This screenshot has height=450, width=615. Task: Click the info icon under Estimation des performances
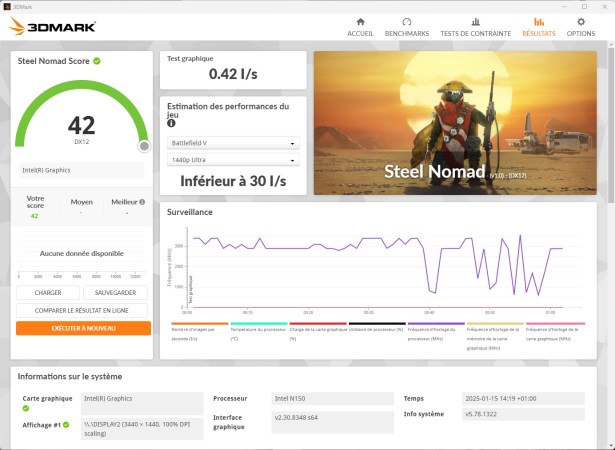pyautogui.click(x=171, y=123)
